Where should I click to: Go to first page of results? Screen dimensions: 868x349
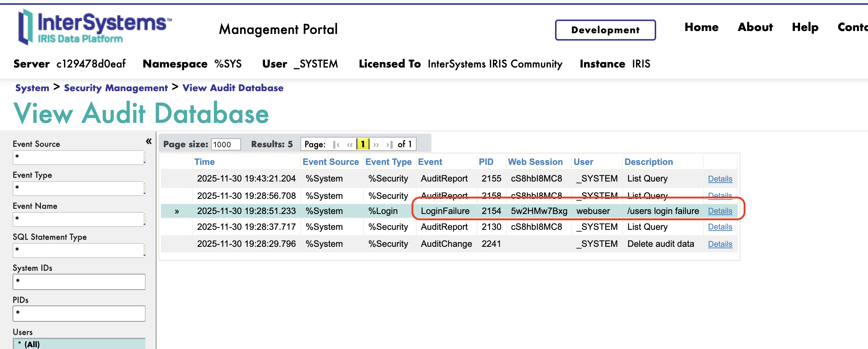(336, 145)
